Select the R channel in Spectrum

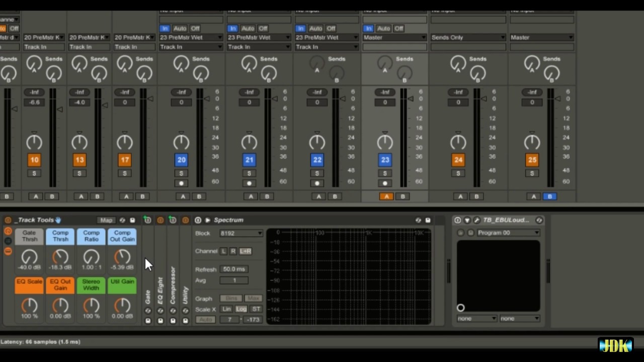coord(233,251)
